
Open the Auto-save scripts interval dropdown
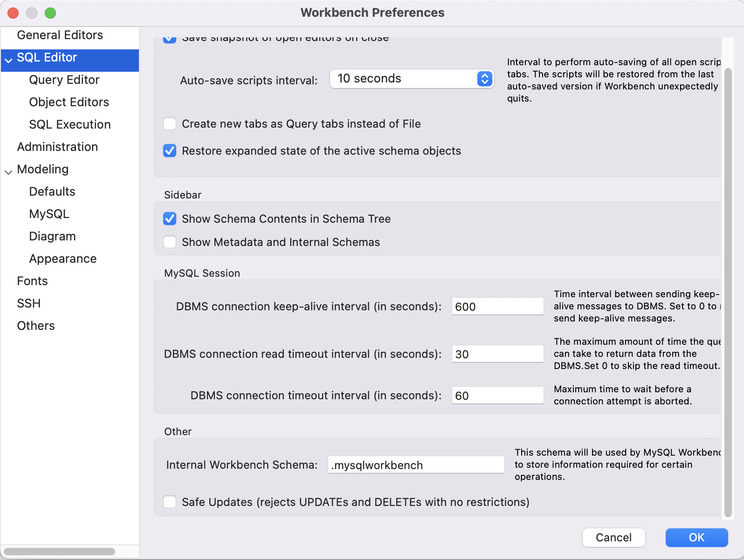coord(412,79)
